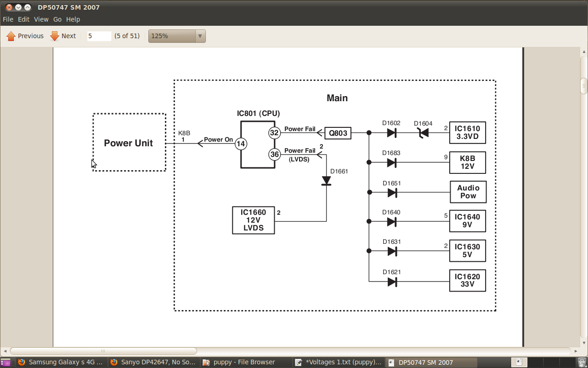Open the File menu
588x368 pixels.
[x=8, y=19]
